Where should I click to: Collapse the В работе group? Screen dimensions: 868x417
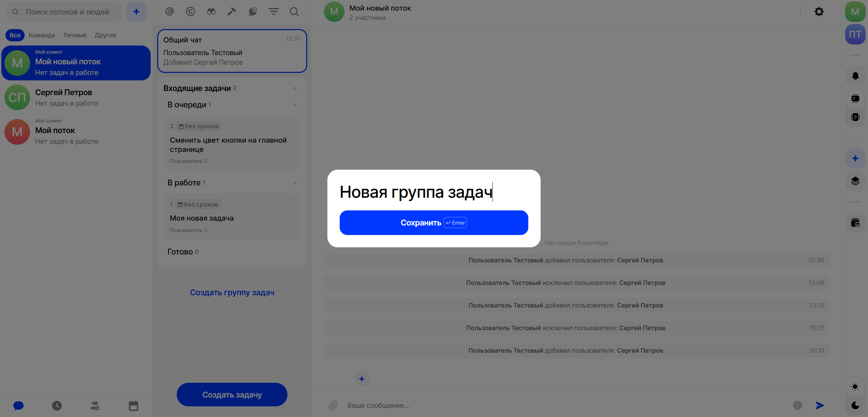pyautogui.click(x=295, y=183)
